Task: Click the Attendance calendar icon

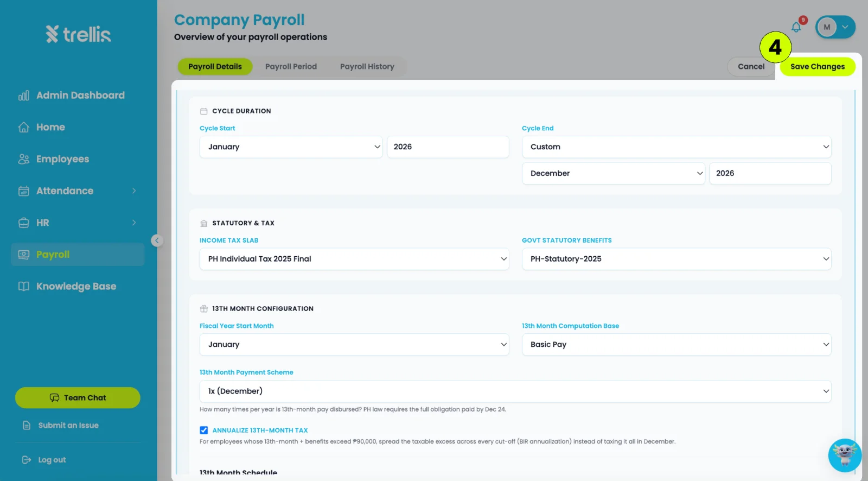Action: point(24,191)
